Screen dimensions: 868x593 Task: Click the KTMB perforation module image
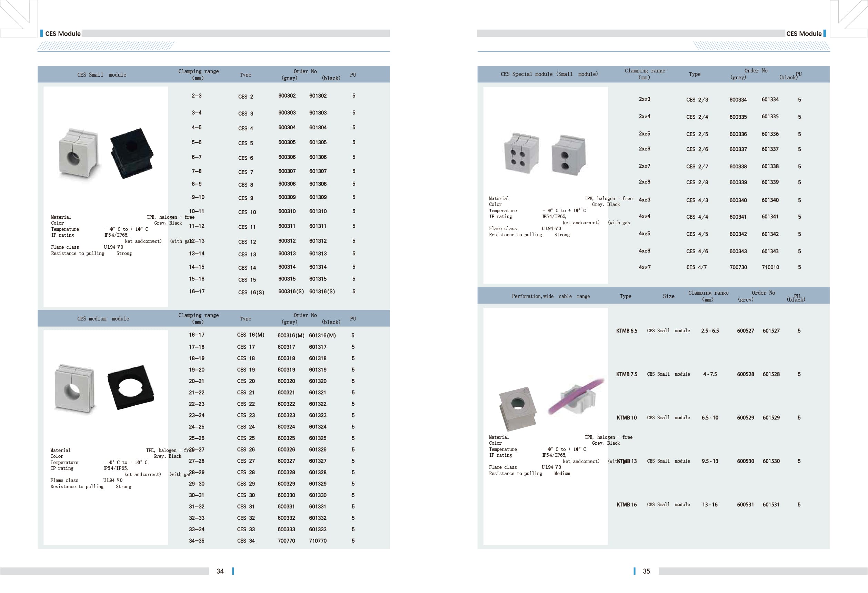518,408
